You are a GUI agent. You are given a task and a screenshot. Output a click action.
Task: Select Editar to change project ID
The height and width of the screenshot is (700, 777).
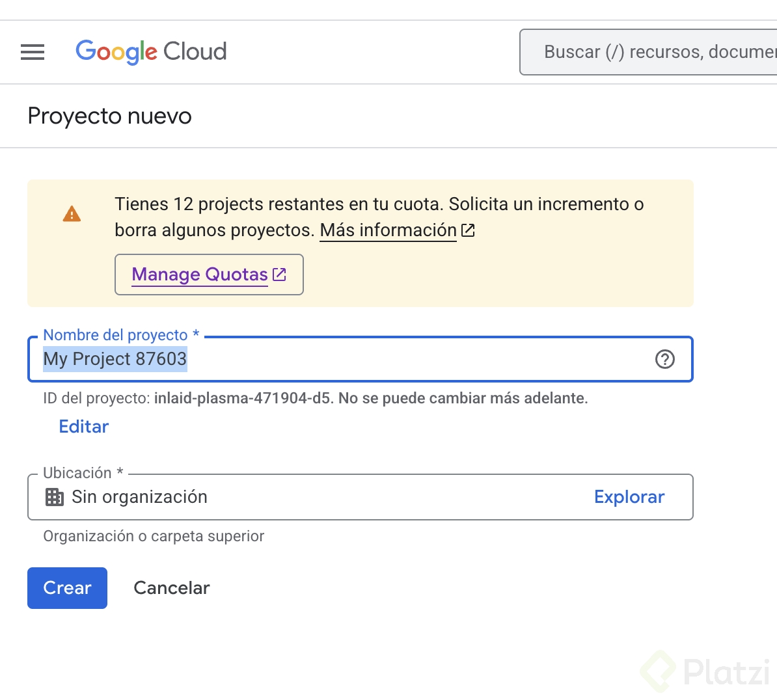(83, 427)
